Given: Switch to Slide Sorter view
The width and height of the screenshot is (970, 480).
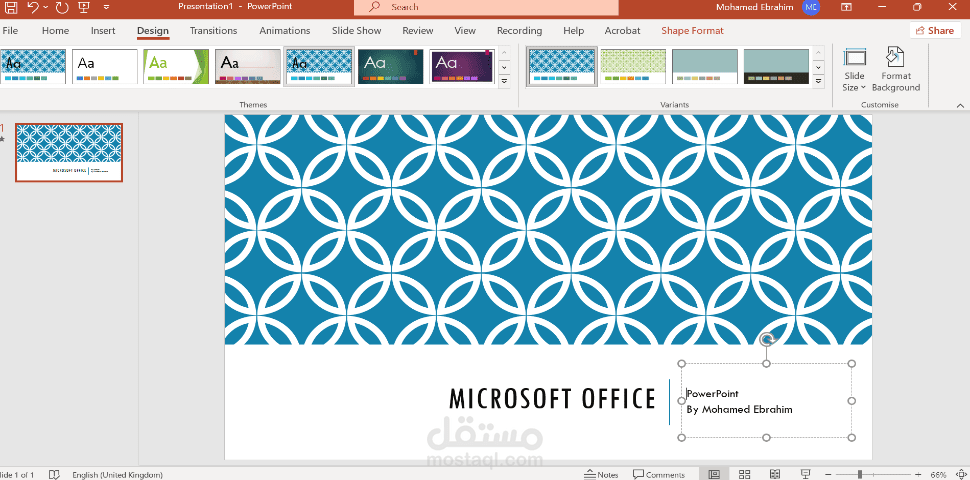Looking at the screenshot, I should coord(745,474).
